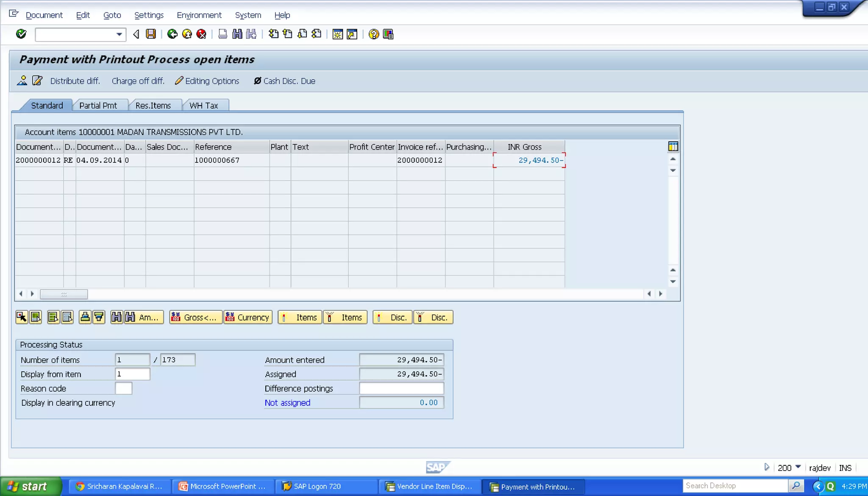Click the Gross<... button
The image size is (868, 496).
(195, 317)
